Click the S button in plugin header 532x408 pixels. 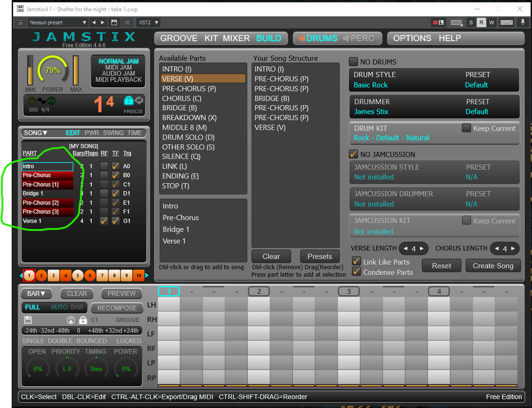pyautogui.click(x=471, y=22)
